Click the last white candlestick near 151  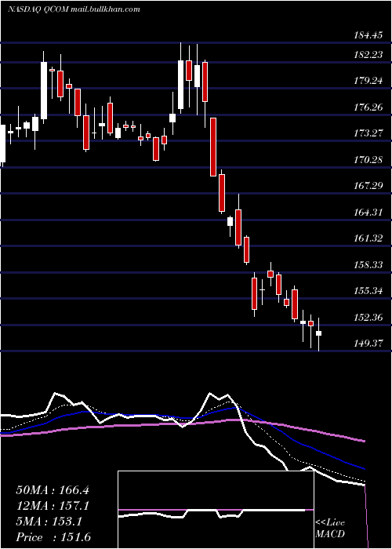pyautogui.click(x=318, y=333)
